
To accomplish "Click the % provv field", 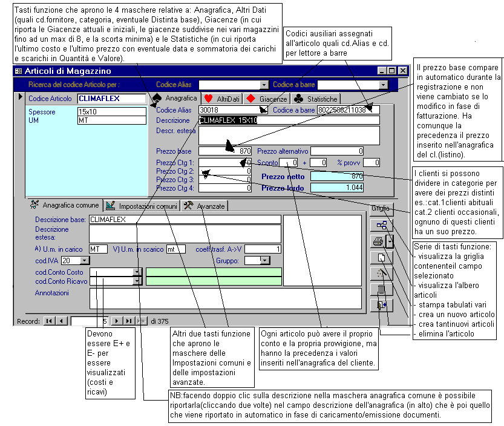I will (371, 163).
